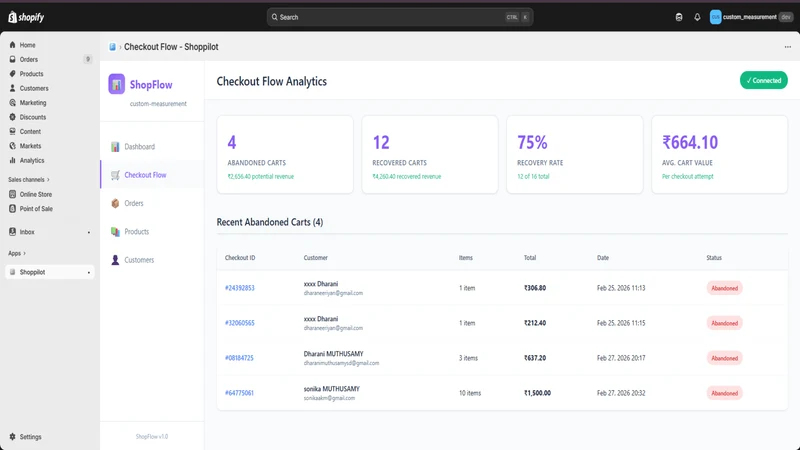This screenshot has width=800, height=450.
Task: Open Markets section
Action: pyautogui.click(x=30, y=146)
